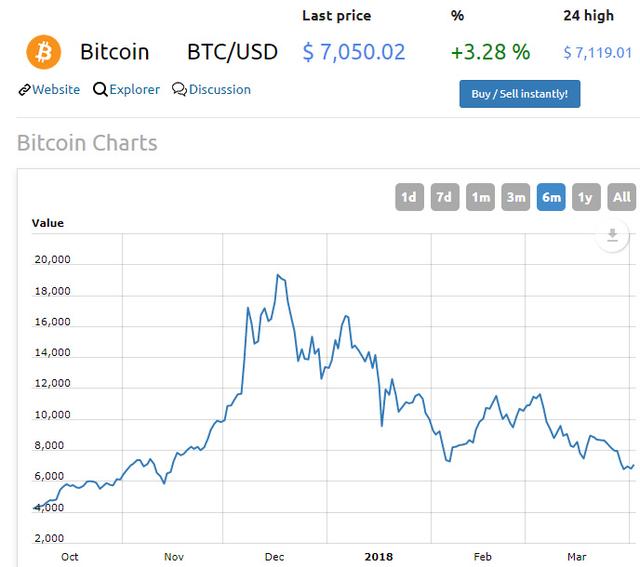Select the 3m chart range
The width and height of the screenshot is (640, 567).
point(516,197)
